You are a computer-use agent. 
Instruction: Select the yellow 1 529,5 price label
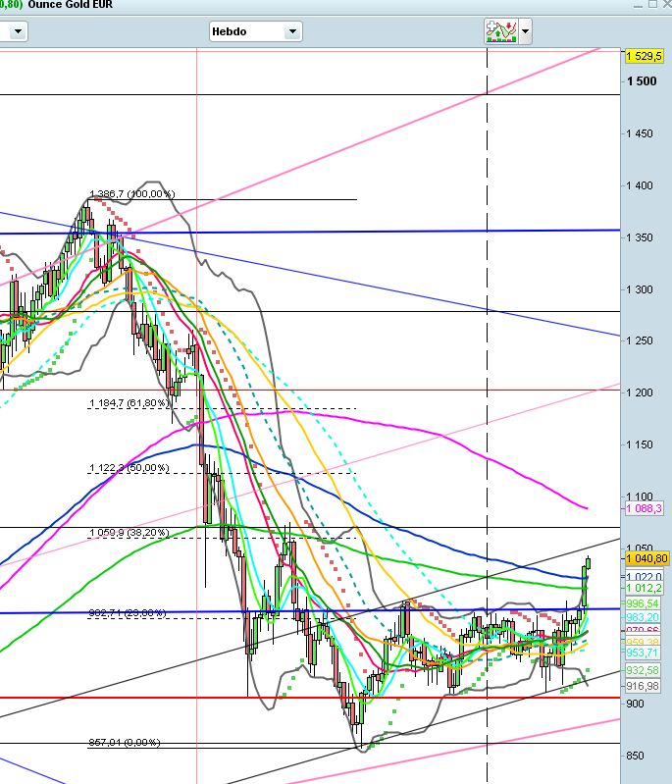(x=644, y=56)
